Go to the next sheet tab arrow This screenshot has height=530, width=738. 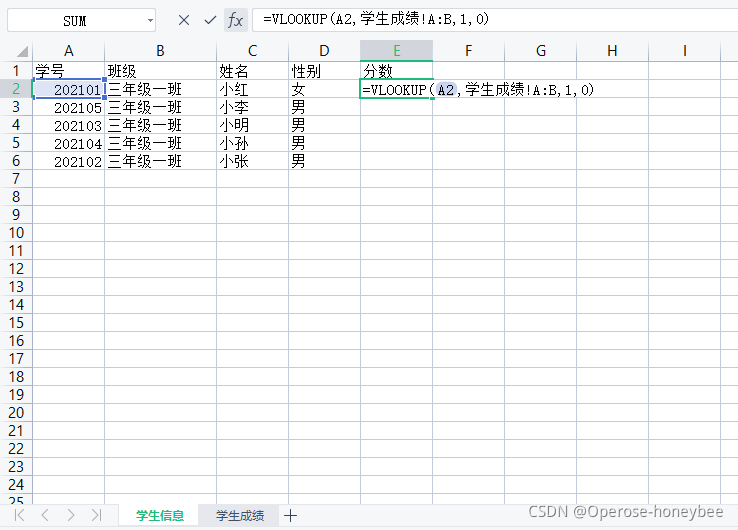71,515
